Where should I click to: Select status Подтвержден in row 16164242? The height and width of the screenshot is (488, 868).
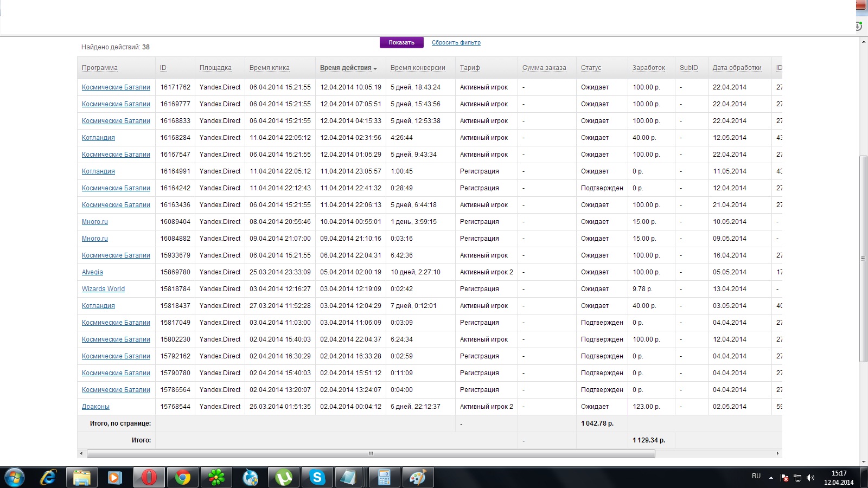(602, 188)
